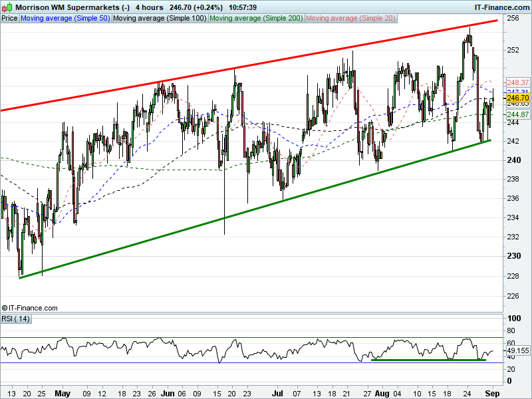Select Moving average (Simple 50) legend
This screenshot has height=399, width=532.
tap(65, 19)
